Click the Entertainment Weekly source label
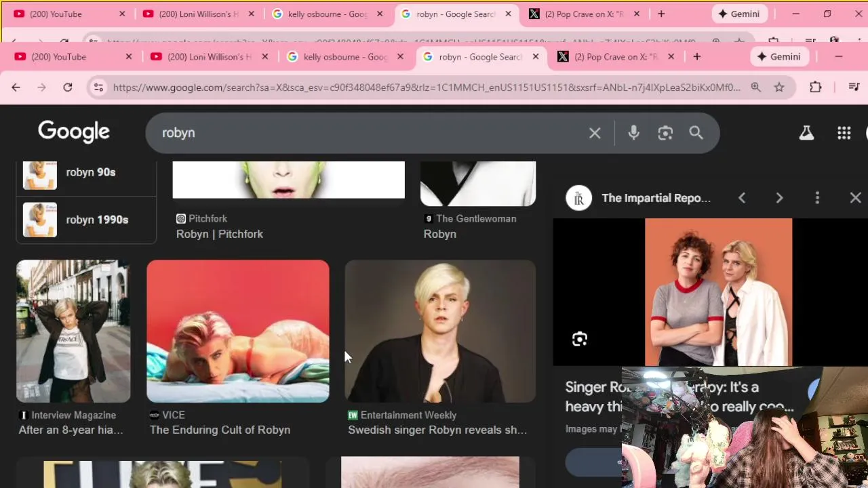The width and height of the screenshot is (868, 488). [x=408, y=415]
